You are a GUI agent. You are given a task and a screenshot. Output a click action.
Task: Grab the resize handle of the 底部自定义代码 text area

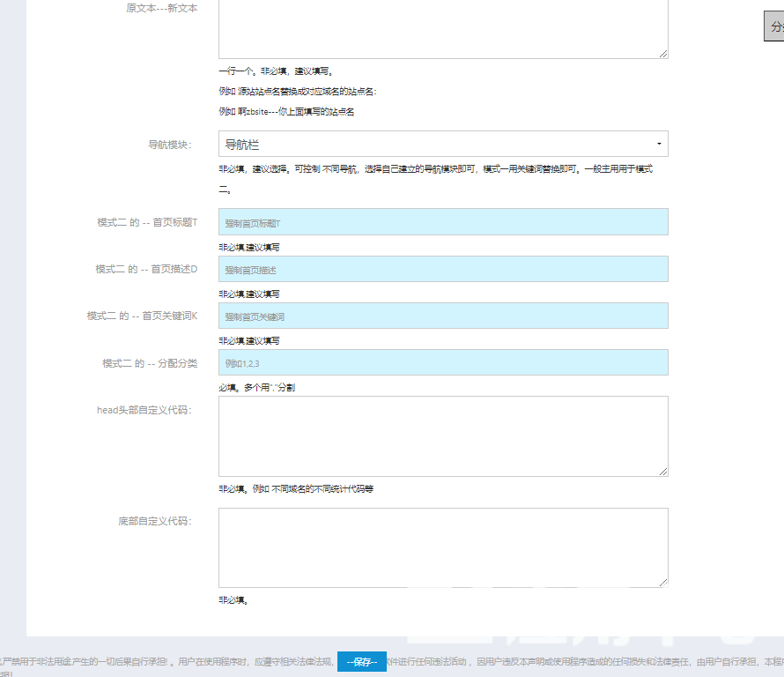tap(663, 583)
